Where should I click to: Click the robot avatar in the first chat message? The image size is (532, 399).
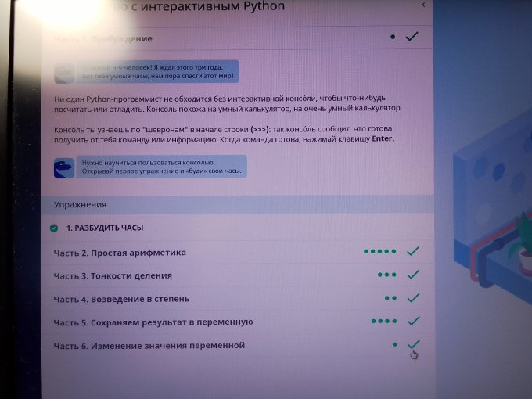[64, 73]
